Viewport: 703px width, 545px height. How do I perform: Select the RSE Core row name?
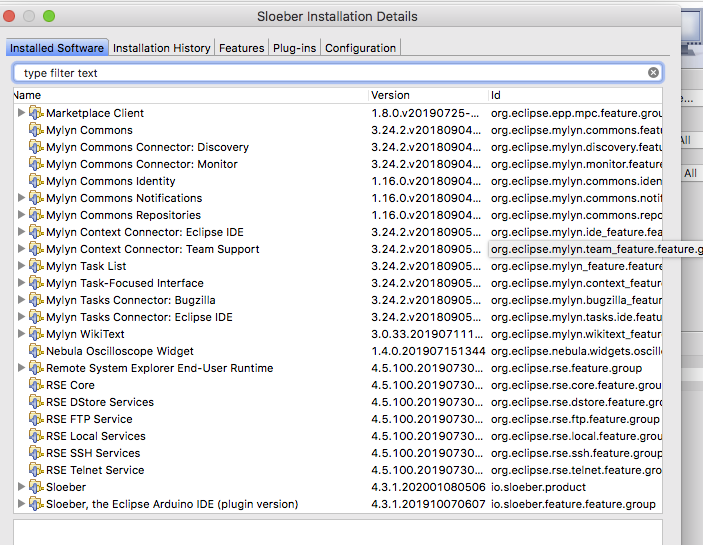pos(70,385)
